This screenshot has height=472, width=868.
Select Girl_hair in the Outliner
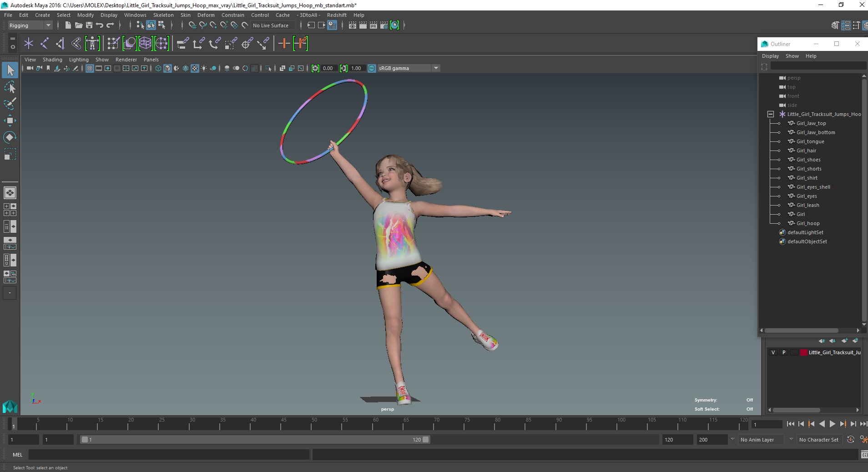(x=806, y=151)
